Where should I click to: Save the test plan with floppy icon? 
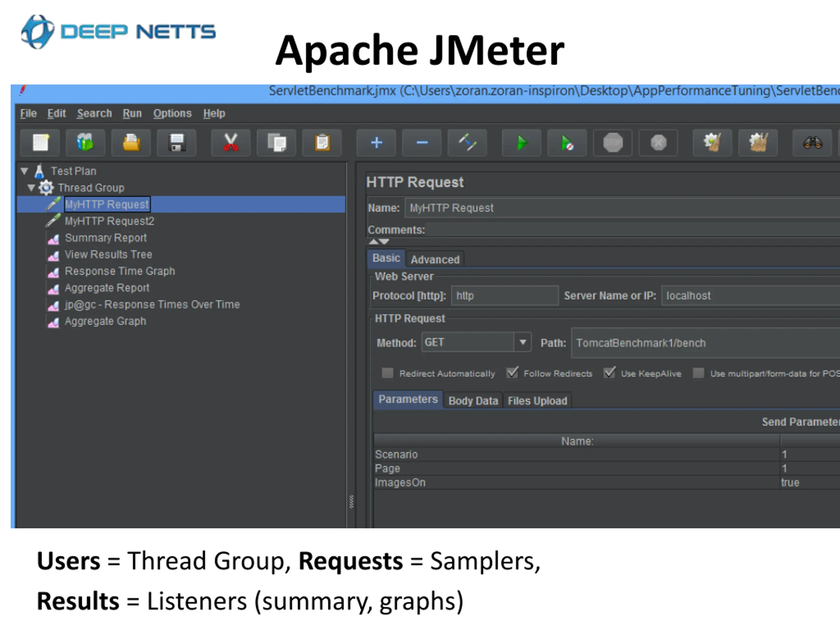(177, 143)
